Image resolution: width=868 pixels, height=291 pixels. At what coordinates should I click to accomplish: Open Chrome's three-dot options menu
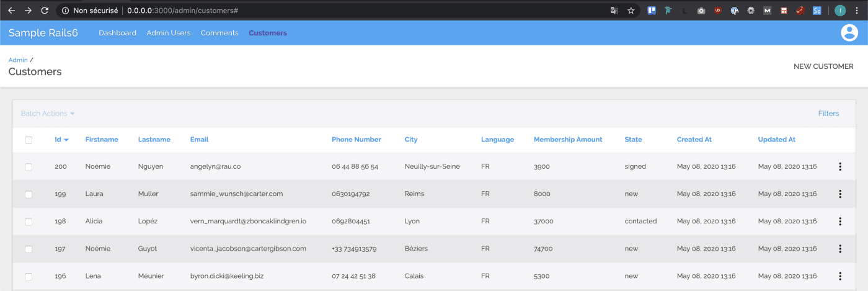(857, 11)
